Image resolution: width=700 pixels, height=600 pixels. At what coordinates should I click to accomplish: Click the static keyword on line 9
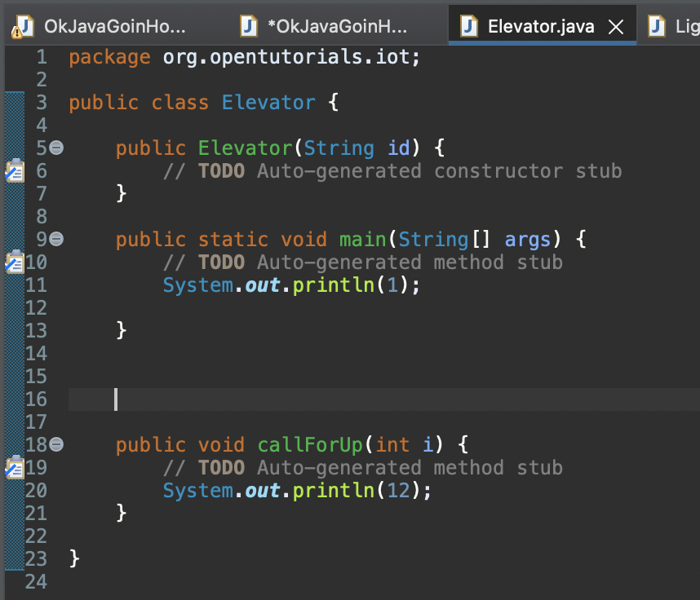pyautogui.click(x=233, y=240)
